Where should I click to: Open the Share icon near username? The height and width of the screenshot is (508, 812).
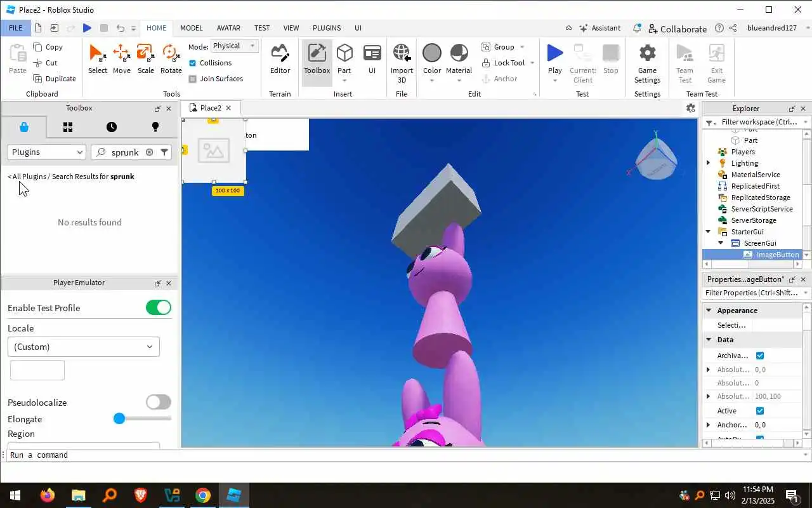click(733, 28)
